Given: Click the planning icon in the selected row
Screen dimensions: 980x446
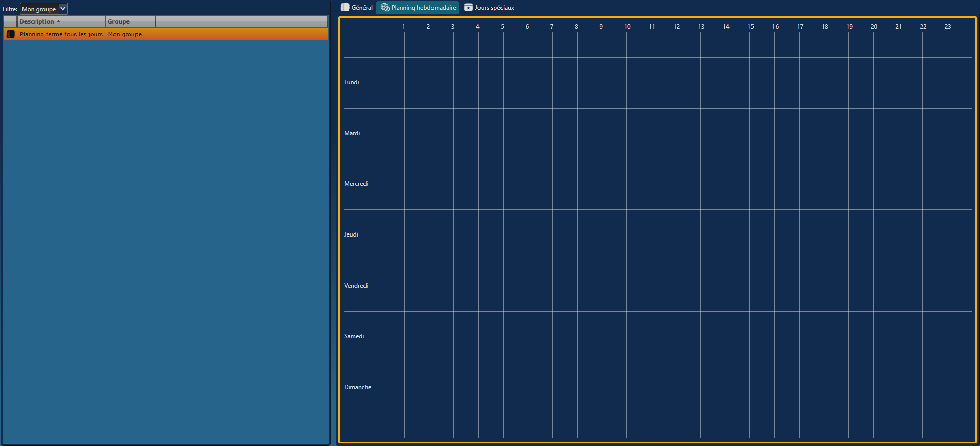Looking at the screenshot, I should [x=11, y=34].
